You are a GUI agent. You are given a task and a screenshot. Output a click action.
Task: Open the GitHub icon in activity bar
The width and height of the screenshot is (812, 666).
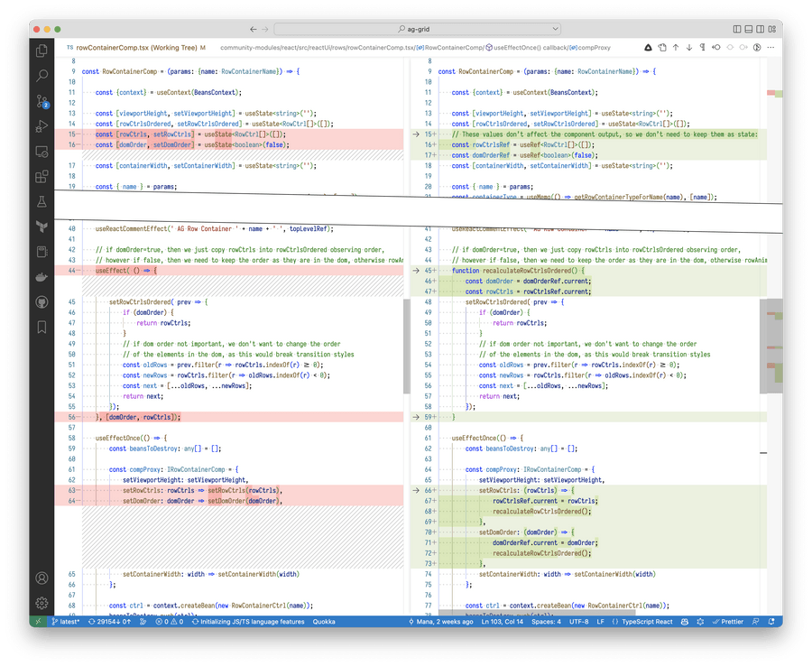coord(42,302)
